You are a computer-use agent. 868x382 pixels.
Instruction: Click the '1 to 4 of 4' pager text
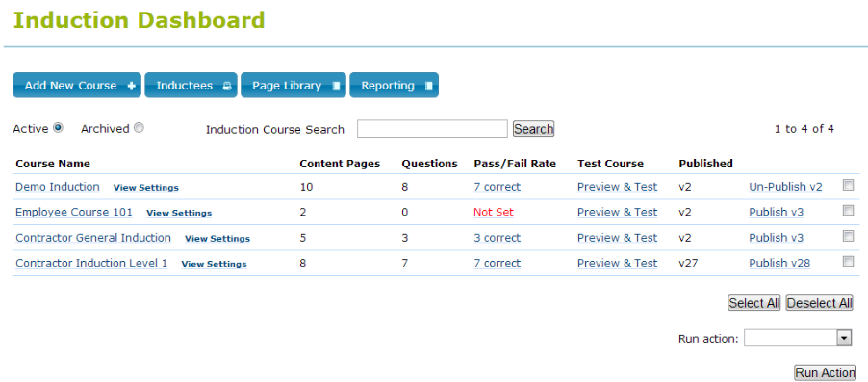(804, 129)
